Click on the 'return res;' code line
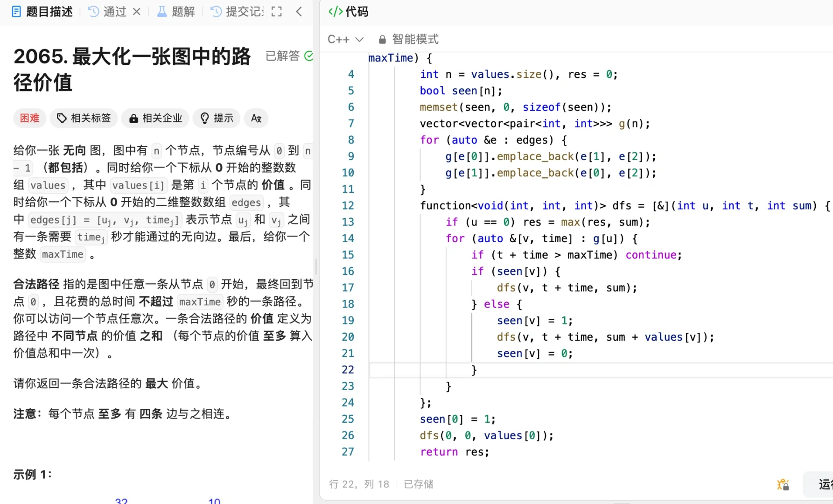833x504 pixels. (x=455, y=452)
